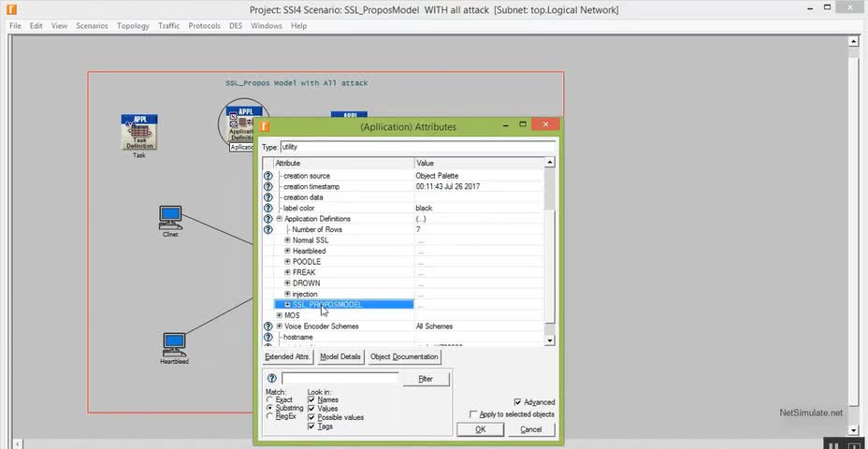This screenshot has width=868, height=449.
Task: Open the File menu
Action: pos(15,26)
